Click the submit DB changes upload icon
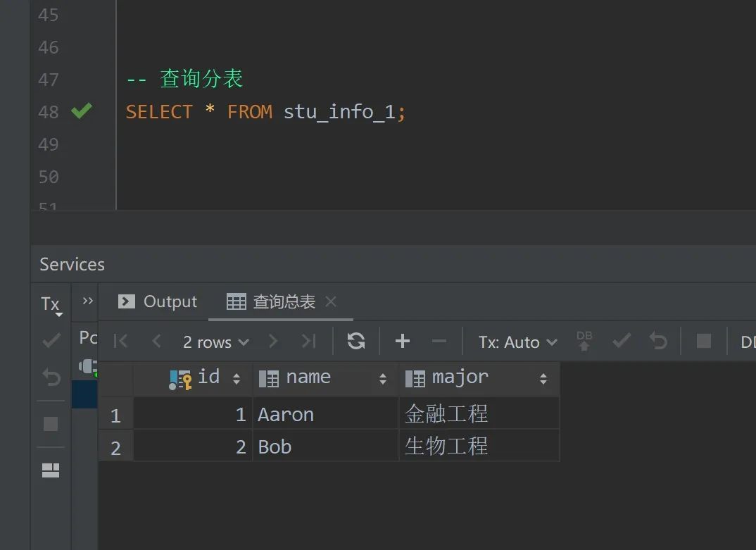 click(x=584, y=341)
